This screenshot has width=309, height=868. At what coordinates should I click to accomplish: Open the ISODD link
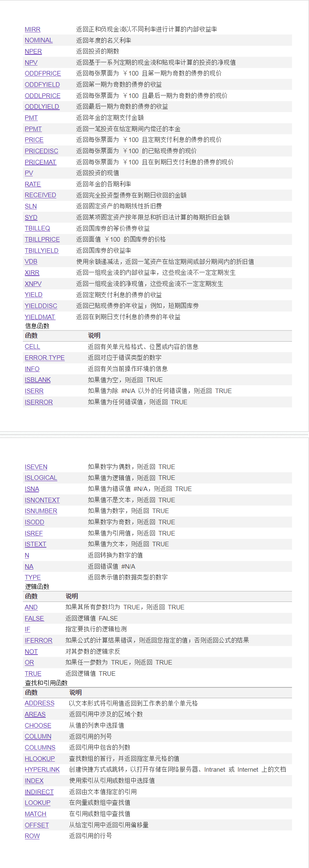34,522
